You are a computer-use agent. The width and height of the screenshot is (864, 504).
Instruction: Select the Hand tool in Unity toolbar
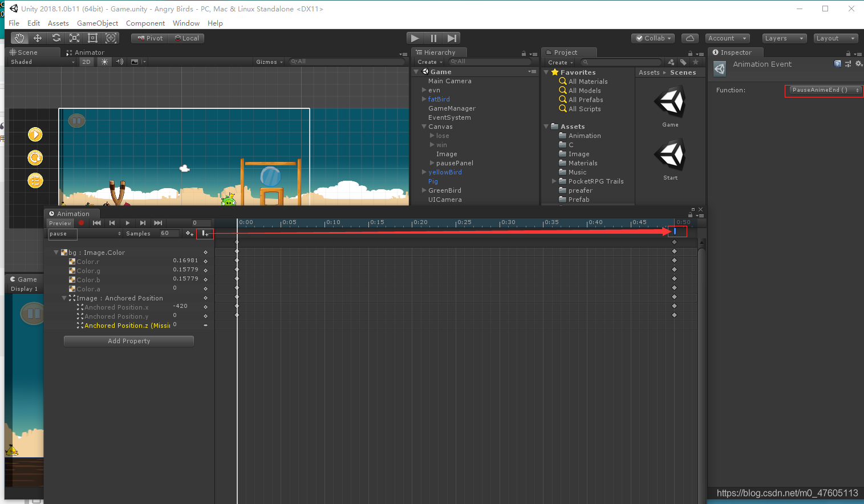(19, 38)
